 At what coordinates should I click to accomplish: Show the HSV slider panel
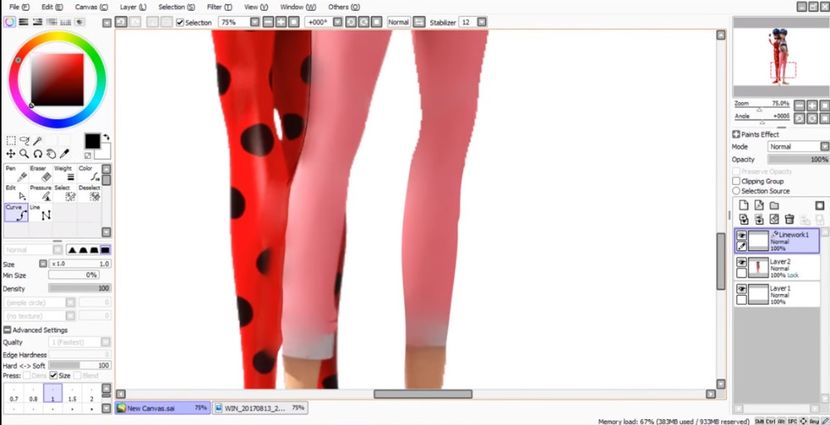pyautogui.click(x=38, y=22)
